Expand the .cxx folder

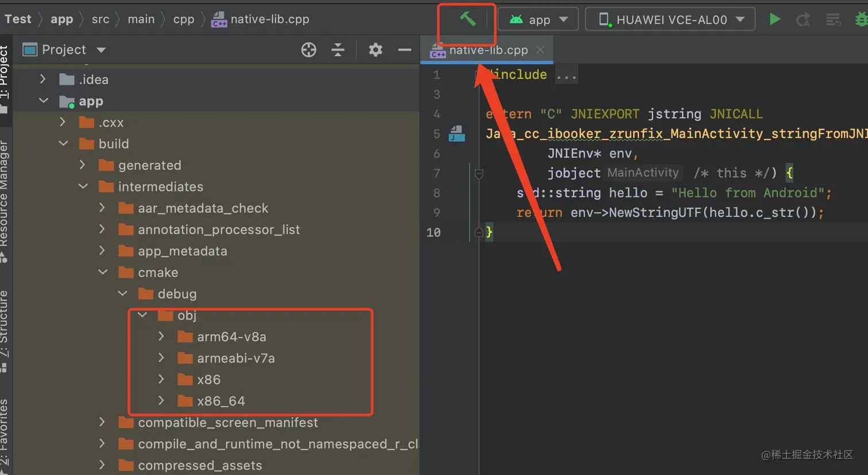(x=63, y=122)
